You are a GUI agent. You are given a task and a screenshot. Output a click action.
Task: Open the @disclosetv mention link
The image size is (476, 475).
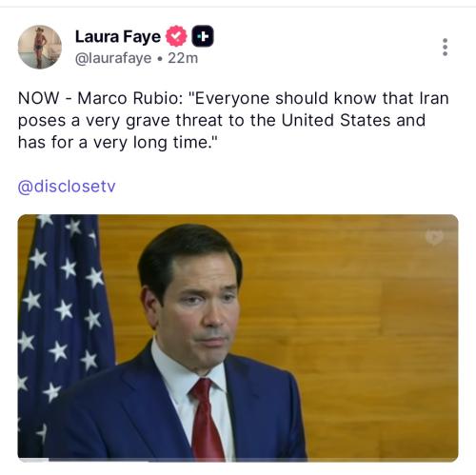[x=67, y=187]
